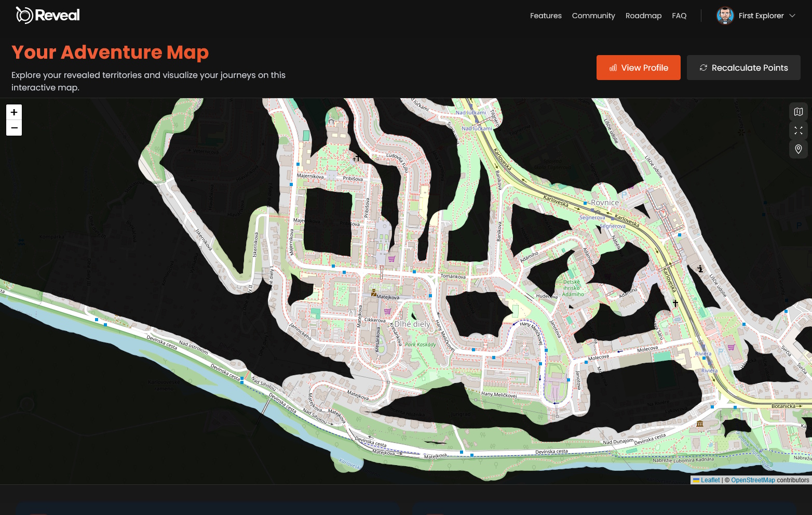
Task: Click the Ukraine flag in Leaflet attribution
Action: point(696,480)
